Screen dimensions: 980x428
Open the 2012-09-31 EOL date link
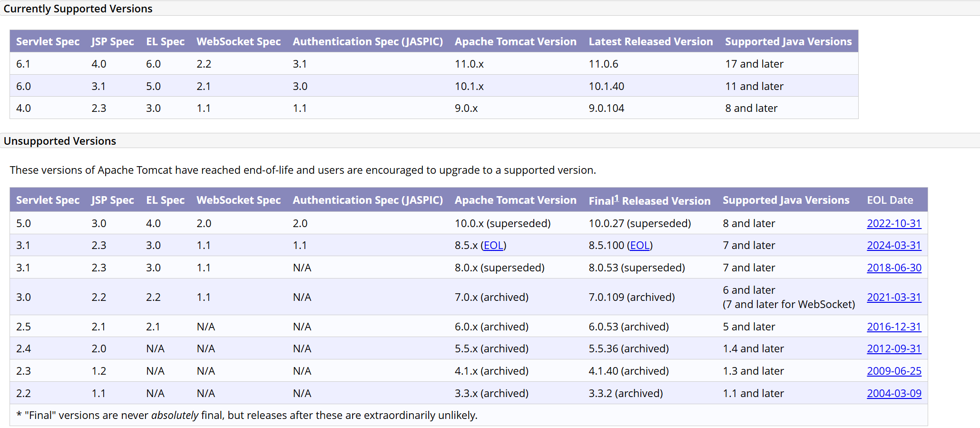(894, 348)
